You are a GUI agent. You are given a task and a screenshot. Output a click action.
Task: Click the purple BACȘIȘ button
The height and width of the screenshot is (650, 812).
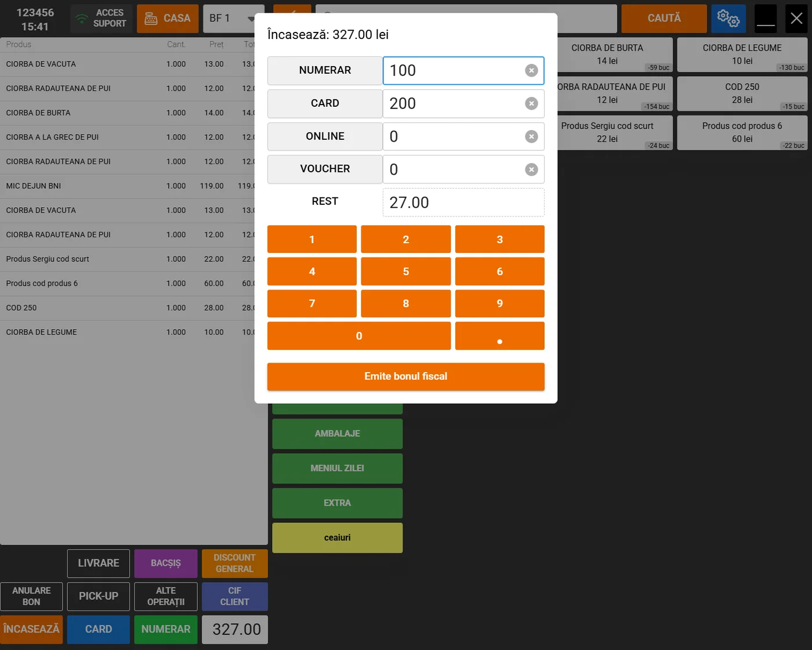(x=166, y=564)
